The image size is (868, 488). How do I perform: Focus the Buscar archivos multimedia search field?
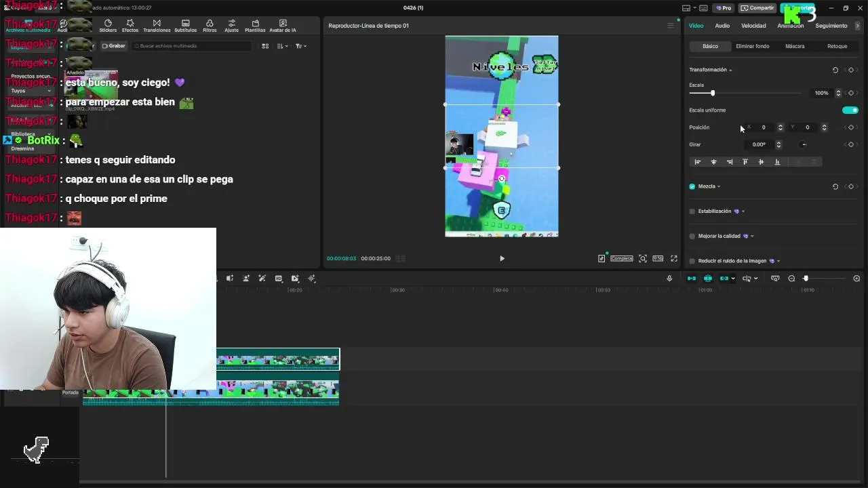(x=192, y=46)
